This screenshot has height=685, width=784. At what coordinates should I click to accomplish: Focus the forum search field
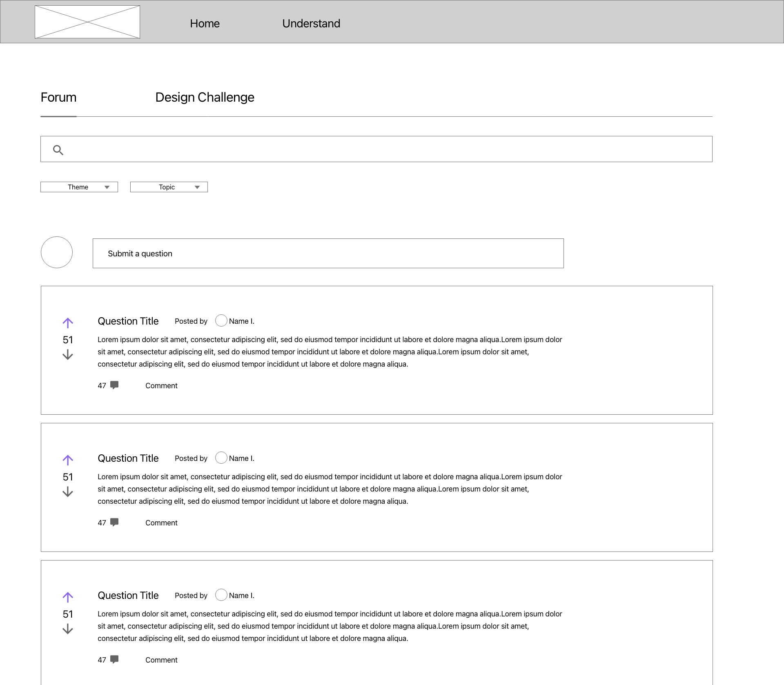[376, 149]
